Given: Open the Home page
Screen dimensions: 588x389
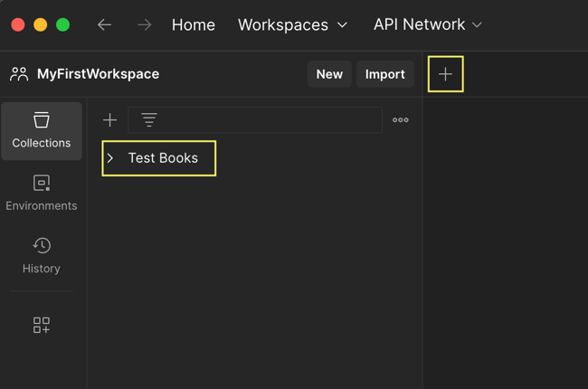Looking at the screenshot, I should (194, 24).
